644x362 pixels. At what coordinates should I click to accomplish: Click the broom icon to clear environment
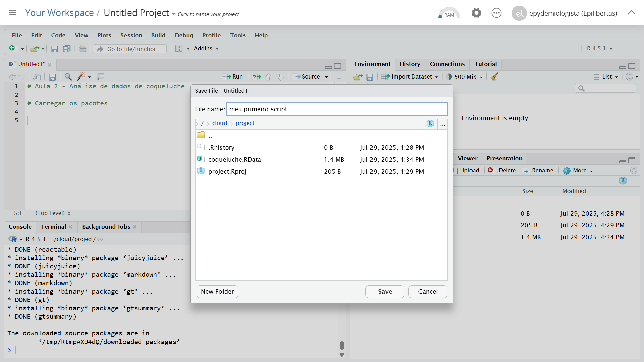494,77
